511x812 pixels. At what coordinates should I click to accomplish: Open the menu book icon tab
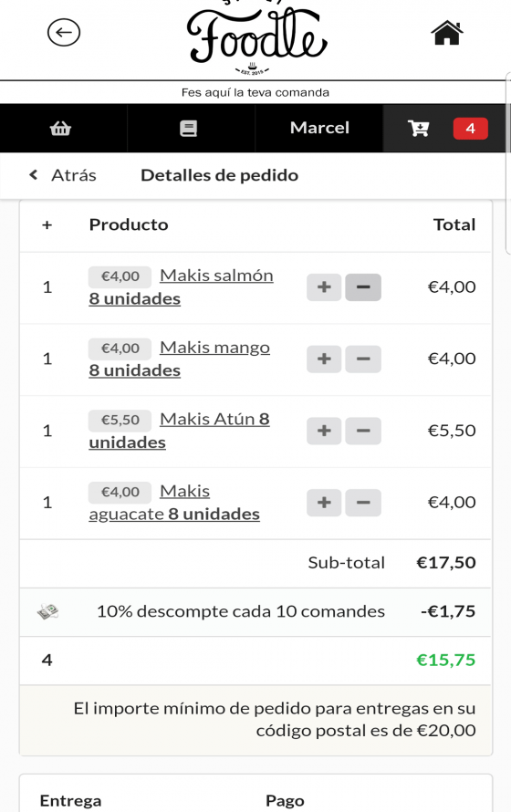(189, 128)
